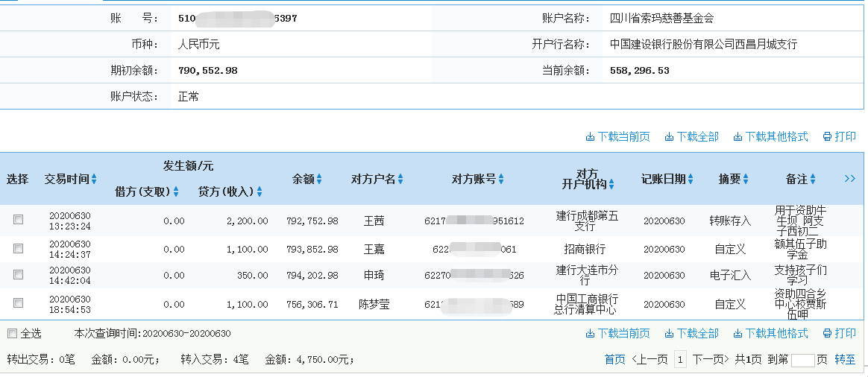This screenshot has height=377, width=868.
Task: Expand more columns with the >> arrow
Action: pos(850,179)
